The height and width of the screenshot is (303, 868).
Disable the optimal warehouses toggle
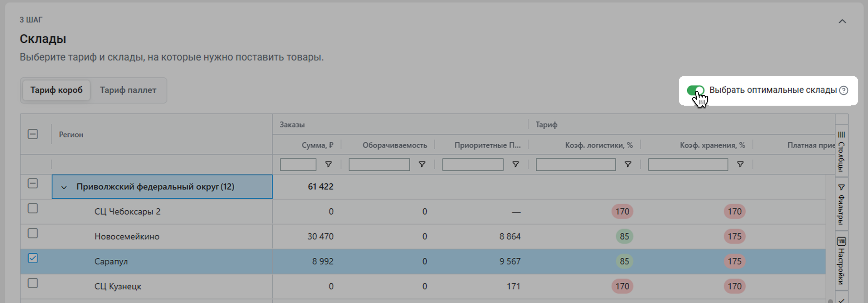[x=695, y=90]
